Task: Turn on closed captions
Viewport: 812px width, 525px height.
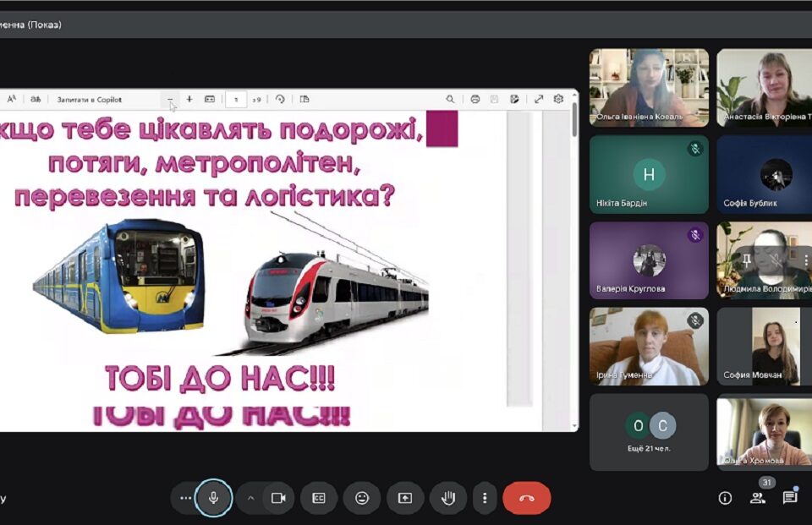Action: click(319, 498)
